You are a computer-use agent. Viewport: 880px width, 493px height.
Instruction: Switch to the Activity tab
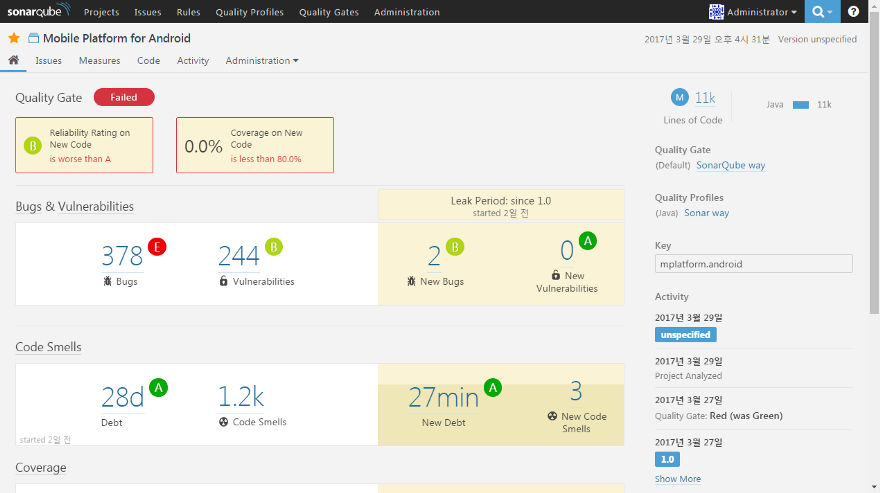(193, 61)
